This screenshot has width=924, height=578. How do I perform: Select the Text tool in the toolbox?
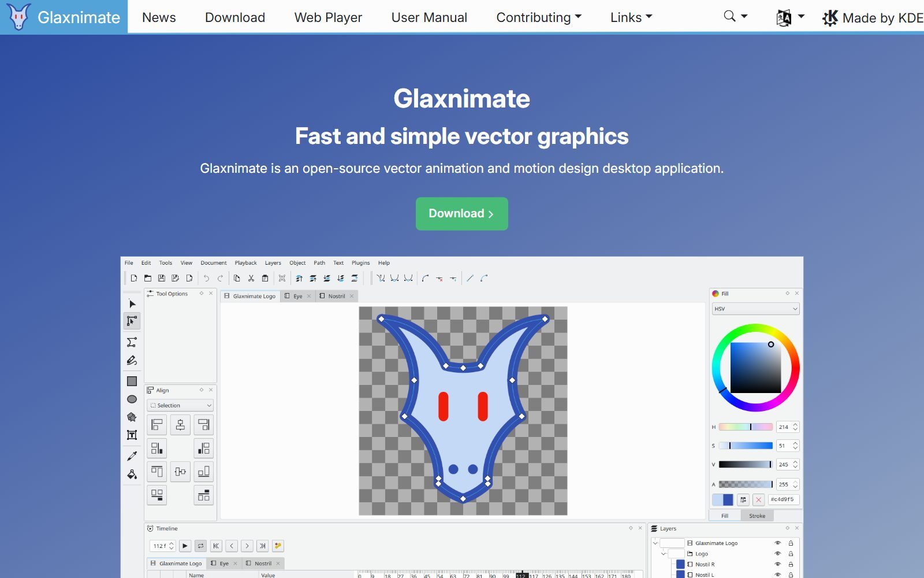click(x=132, y=435)
